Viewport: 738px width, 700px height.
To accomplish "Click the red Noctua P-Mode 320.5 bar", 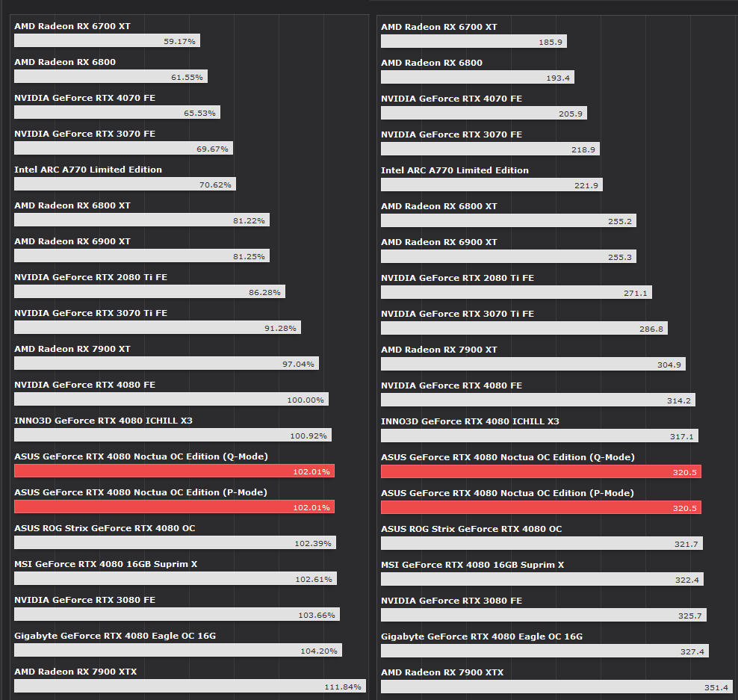I will pos(541,507).
